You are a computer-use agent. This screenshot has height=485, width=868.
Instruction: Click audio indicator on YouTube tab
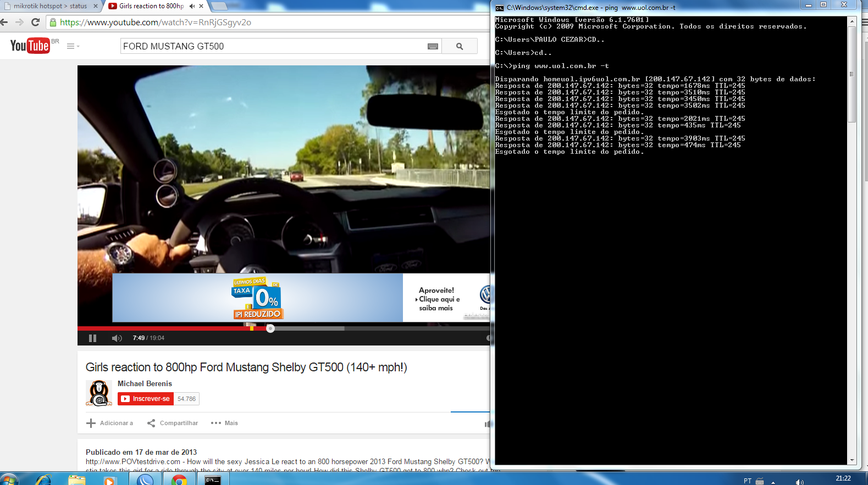pyautogui.click(x=192, y=6)
